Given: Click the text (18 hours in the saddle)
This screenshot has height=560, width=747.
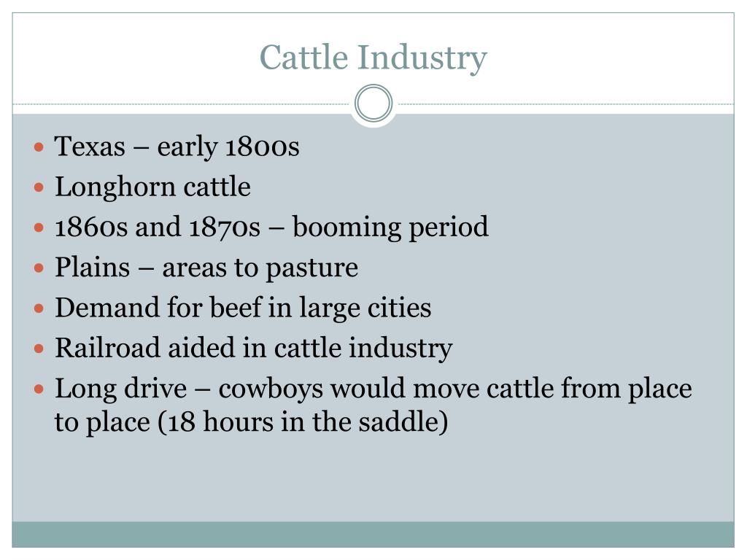Looking at the screenshot, I should [303, 422].
